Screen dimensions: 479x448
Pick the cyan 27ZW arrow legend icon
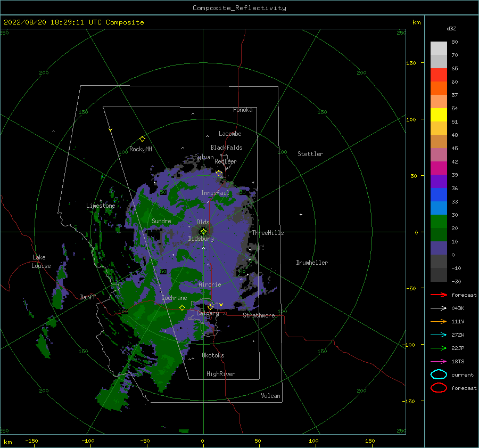439,335
